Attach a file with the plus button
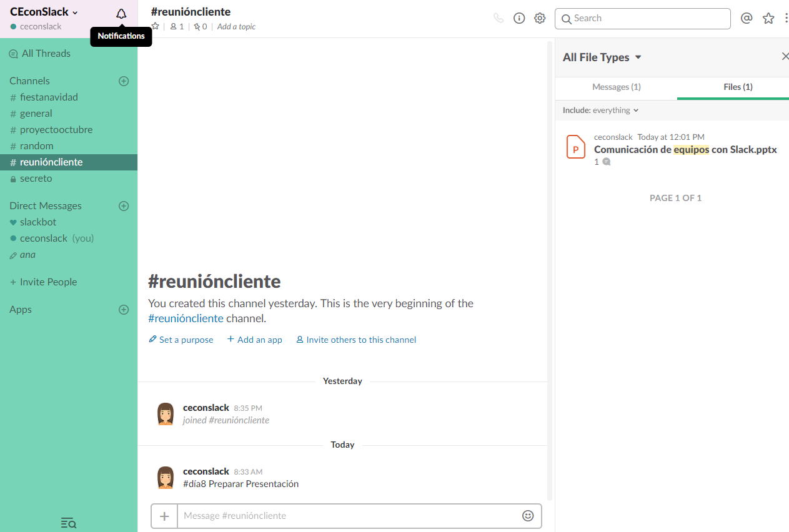The width and height of the screenshot is (789, 532). (x=164, y=516)
